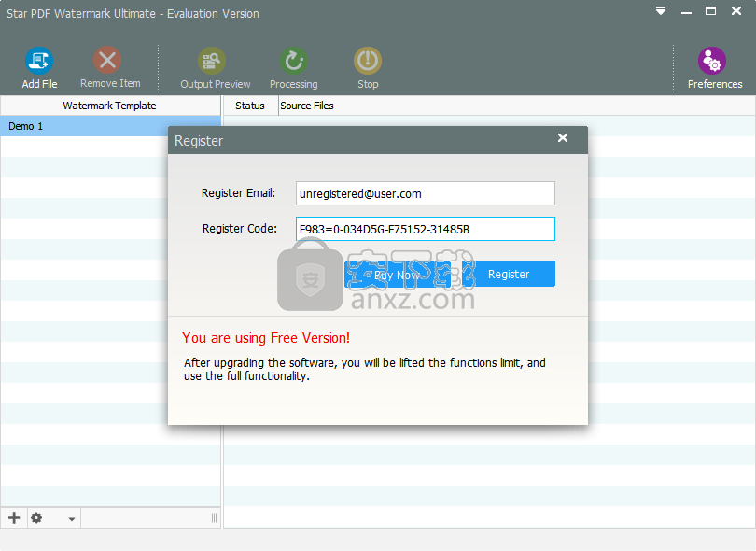Open Preferences from the toolbar

711,61
